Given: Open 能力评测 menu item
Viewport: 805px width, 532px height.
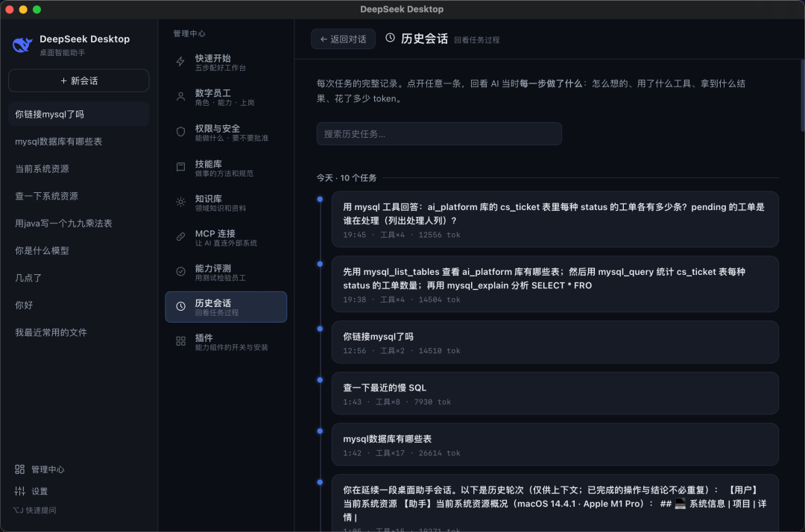Looking at the screenshot, I should tap(226, 273).
